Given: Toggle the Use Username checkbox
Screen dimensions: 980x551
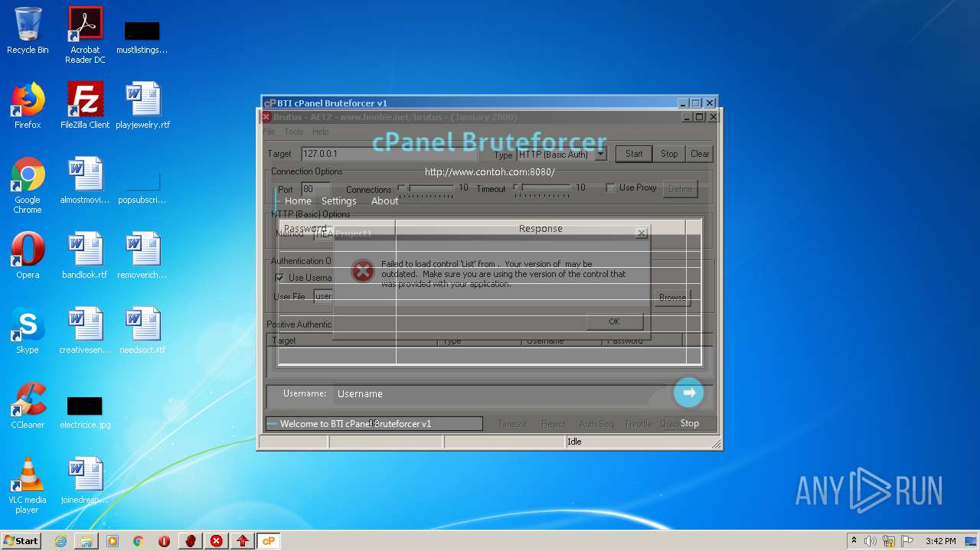Looking at the screenshot, I should 279,278.
